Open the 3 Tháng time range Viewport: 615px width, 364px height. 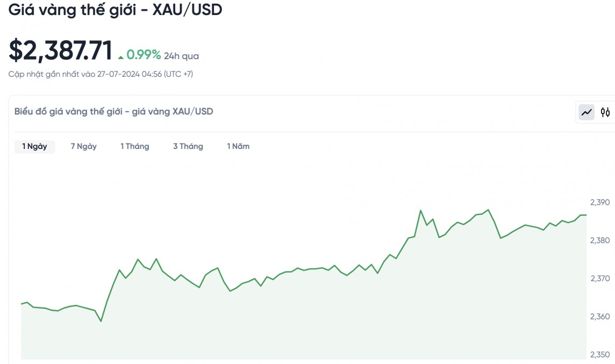188,146
